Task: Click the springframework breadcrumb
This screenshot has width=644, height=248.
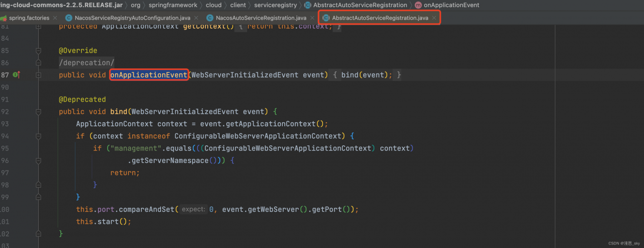Action: 174,5
